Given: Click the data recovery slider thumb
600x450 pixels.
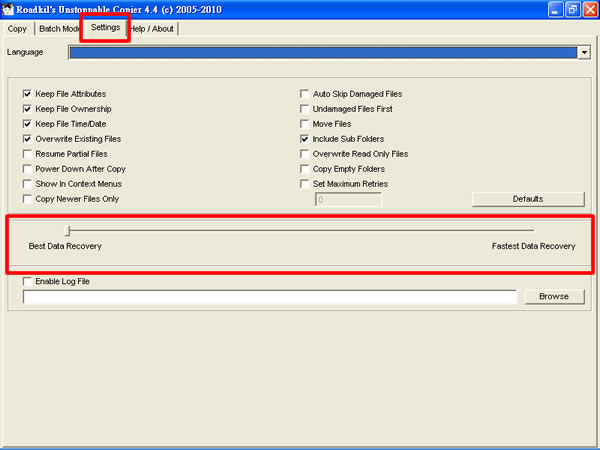Looking at the screenshot, I should coord(67,231).
